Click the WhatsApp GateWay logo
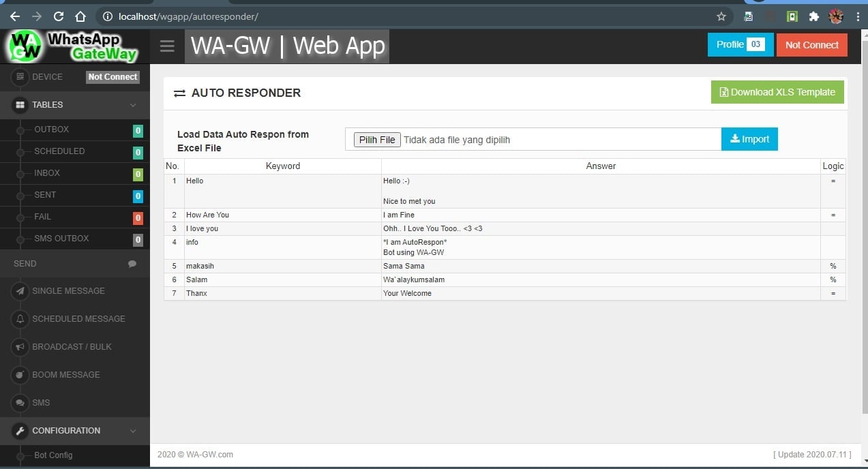The image size is (868, 469). coord(74,46)
